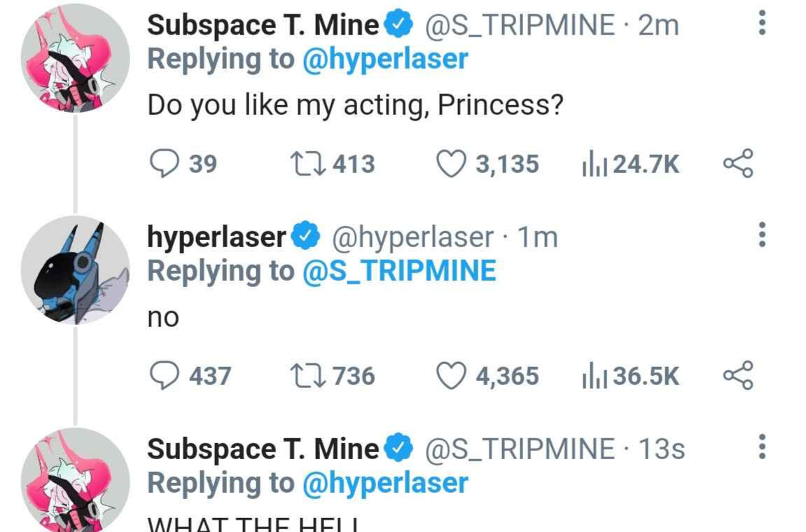Click hyperlaser display name on second tweet

[x=216, y=237]
